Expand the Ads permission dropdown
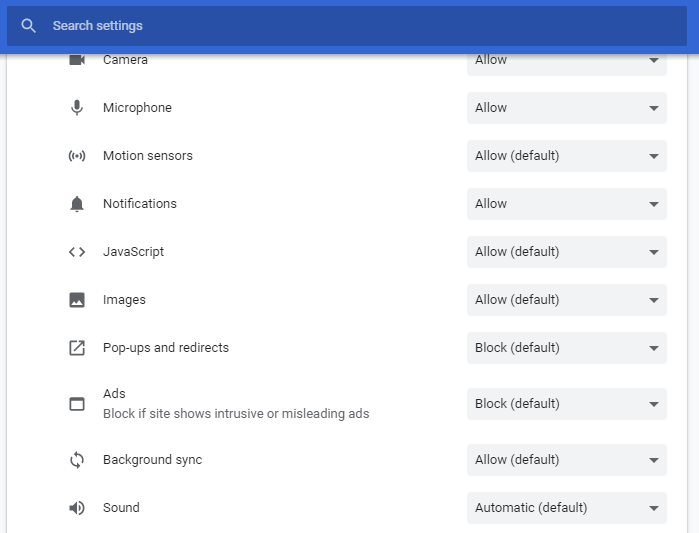699x533 pixels. [x=567, y=404]
